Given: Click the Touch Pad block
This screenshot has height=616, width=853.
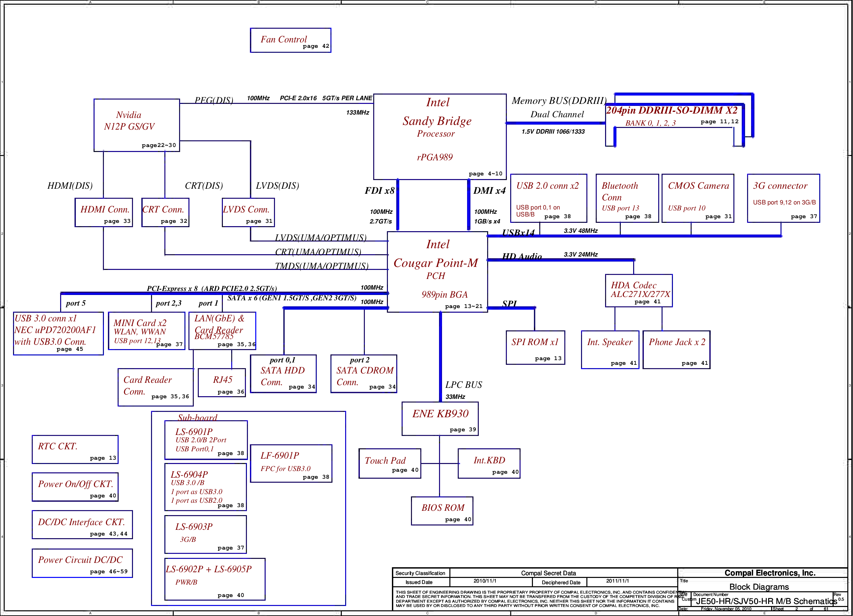Looking at the screenshot, I should (389, 463).
